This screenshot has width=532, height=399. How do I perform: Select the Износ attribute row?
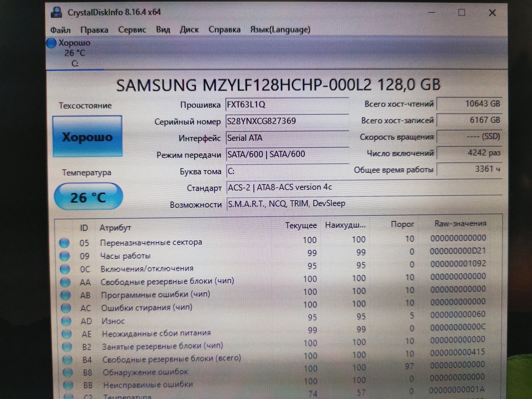(273, 318)
